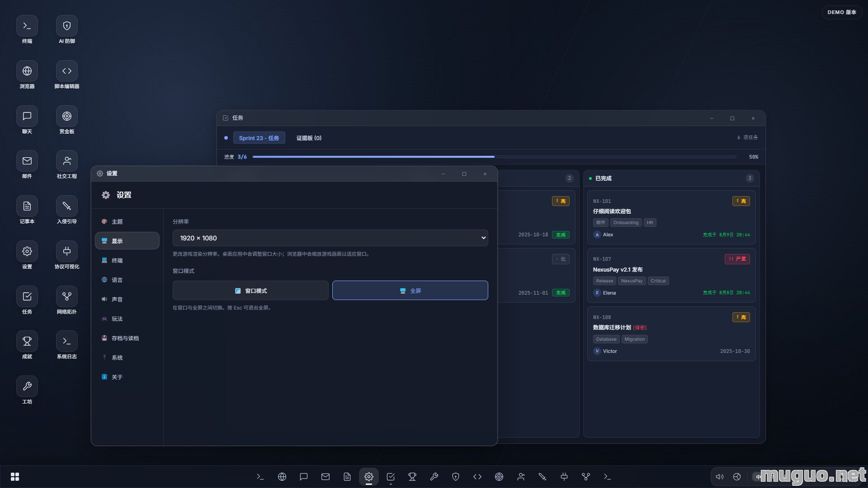Click the task progress bar
This screenshot has width=868, height=488.
pyautogui.click(x=495, y=157)
